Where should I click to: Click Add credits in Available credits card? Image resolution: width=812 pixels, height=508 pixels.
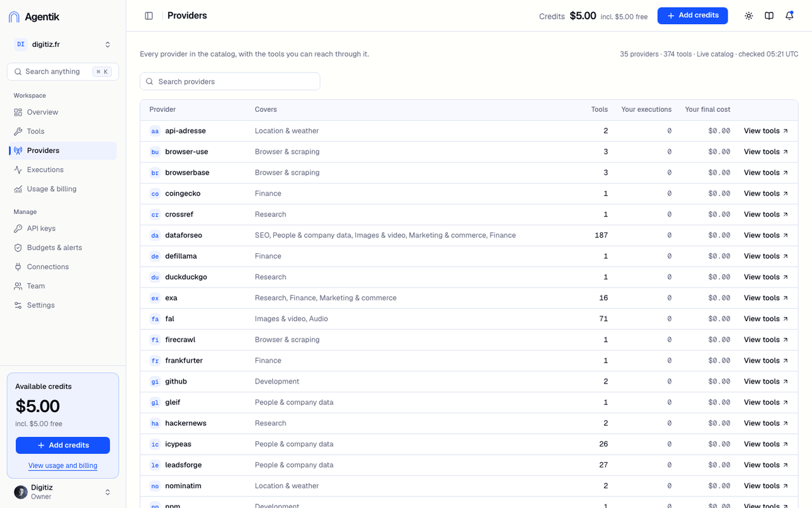[63, 445]
